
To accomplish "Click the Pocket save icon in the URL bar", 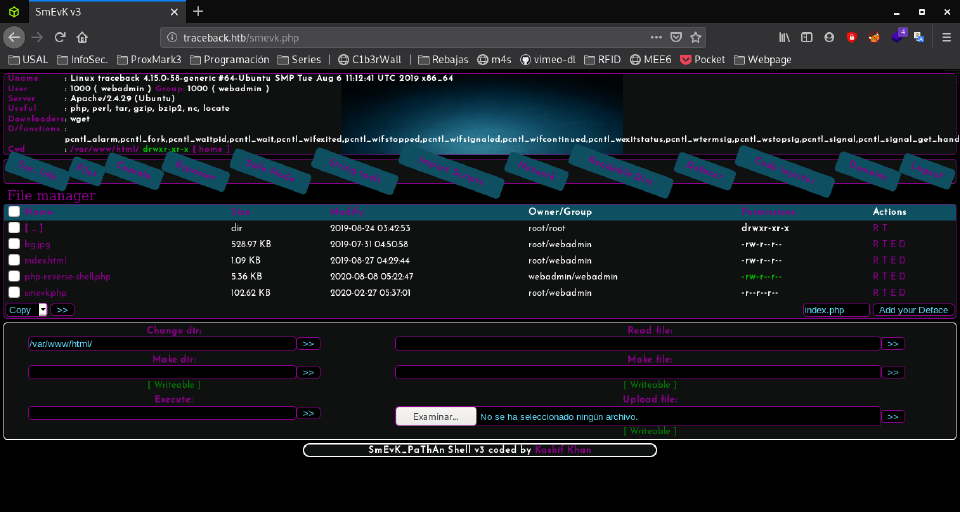I will 676,37.
